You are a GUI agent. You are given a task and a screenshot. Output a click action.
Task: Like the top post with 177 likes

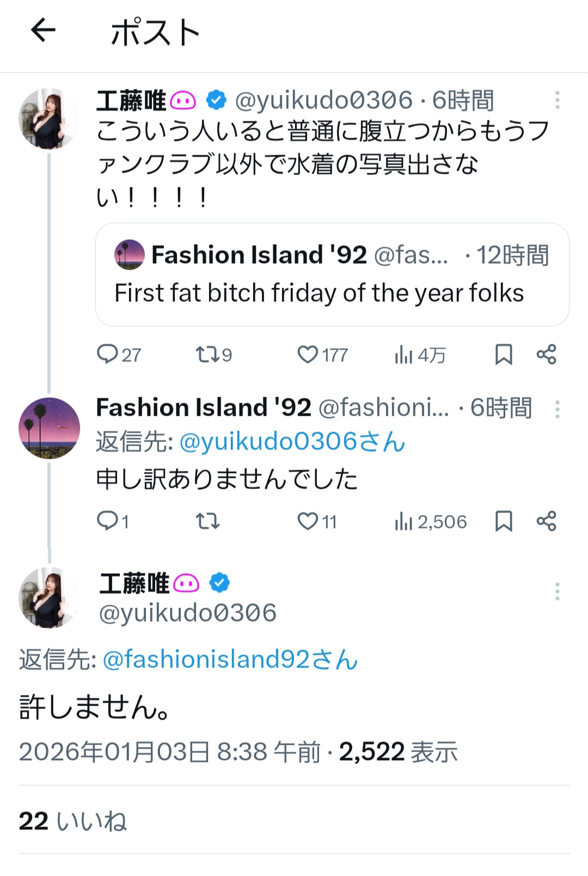[308, 355]
